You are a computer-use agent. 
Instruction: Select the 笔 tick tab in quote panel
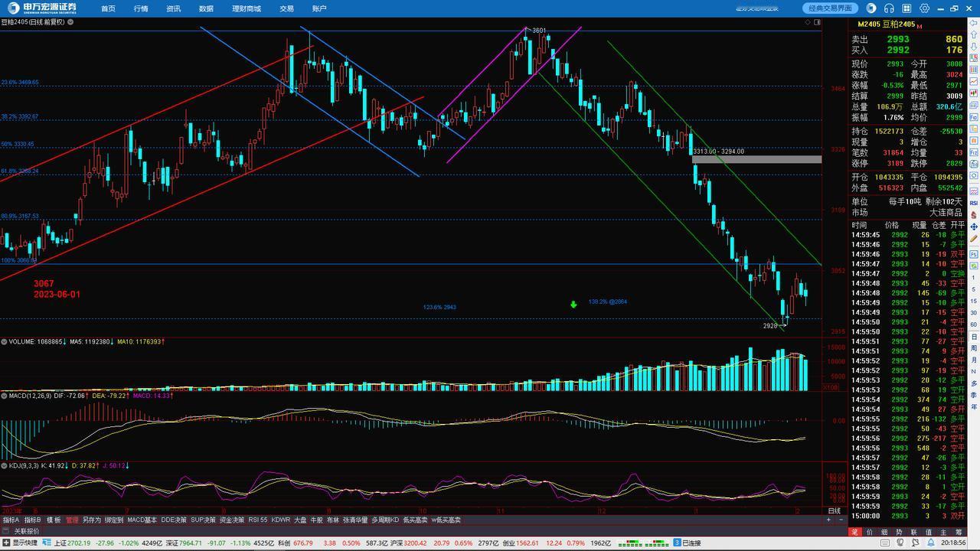tap(855, 532)
